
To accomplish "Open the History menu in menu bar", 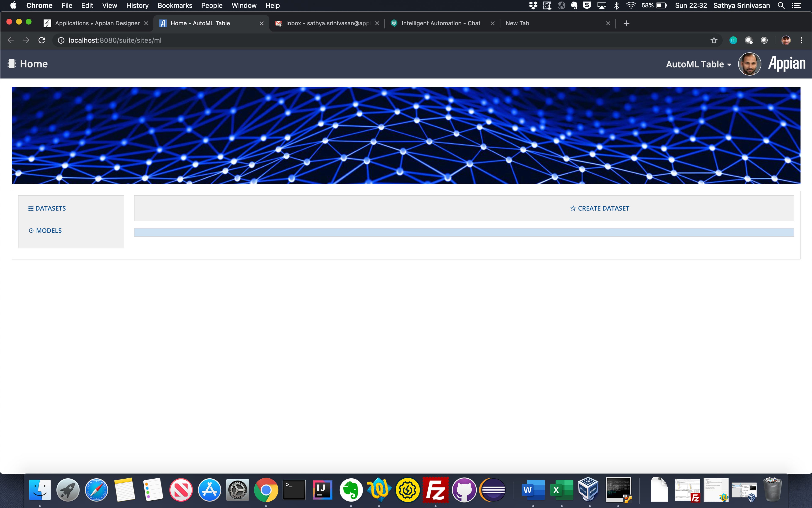I will [137, 5].
